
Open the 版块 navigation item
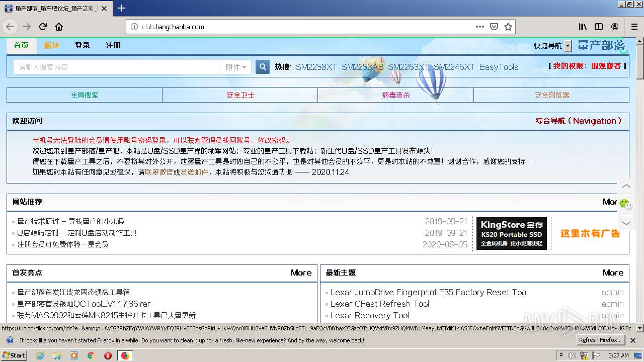(x=51, y=45)
